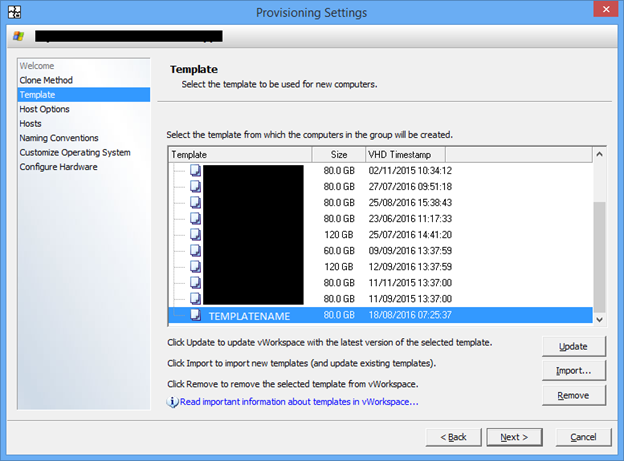Viewport: 624px width, 461px height.
Task: Click 120 GB size in 12/09/2016 row
Action: tap(339, 266)
